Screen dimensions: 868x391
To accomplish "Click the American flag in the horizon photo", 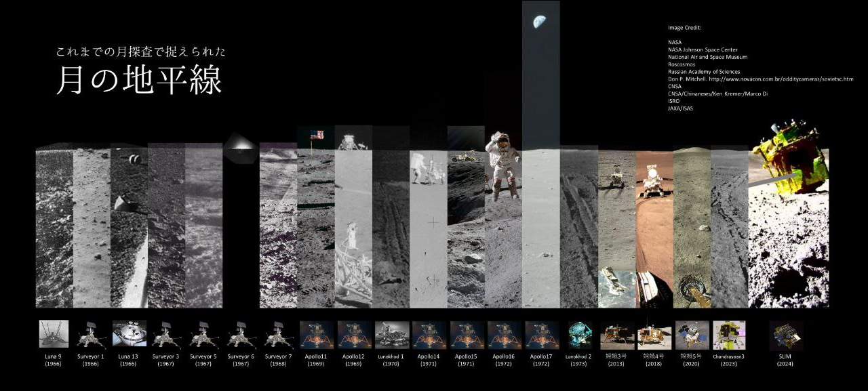I will point(317,135).
